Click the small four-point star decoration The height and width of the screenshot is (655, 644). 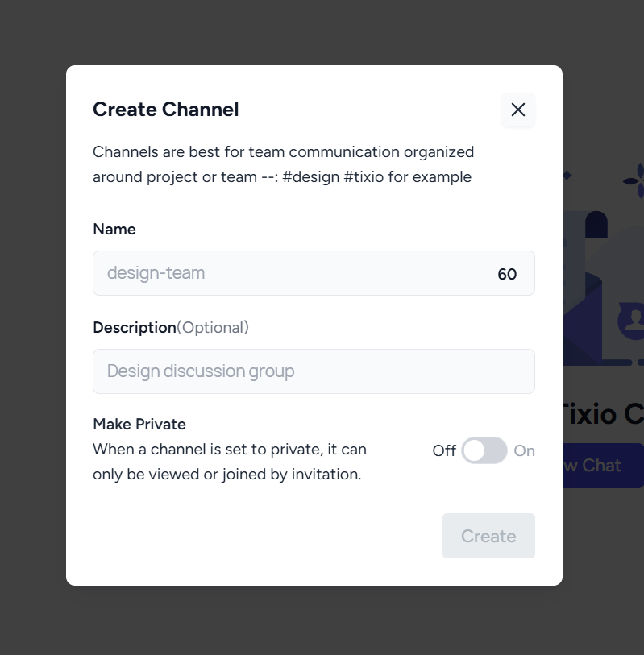pyautogui.click(x=567, y=175)
